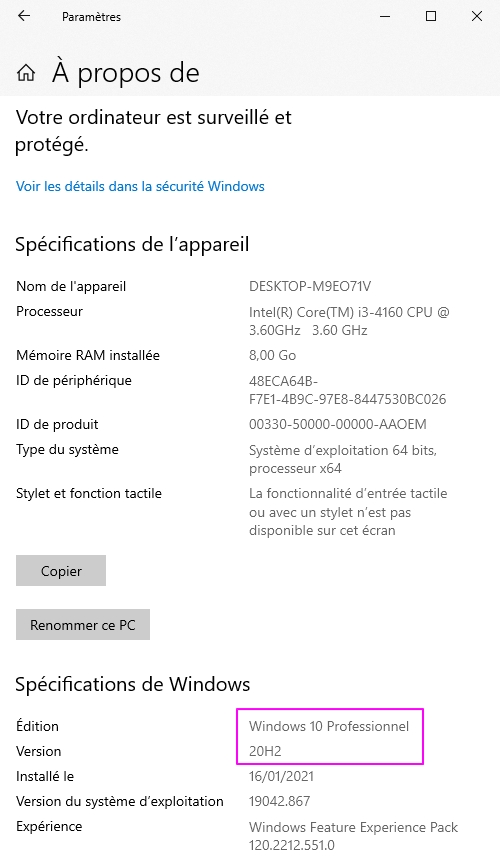The image size is (500, 859).
Task: Maximize the Paramètres window
Action: tap(431, 16)
